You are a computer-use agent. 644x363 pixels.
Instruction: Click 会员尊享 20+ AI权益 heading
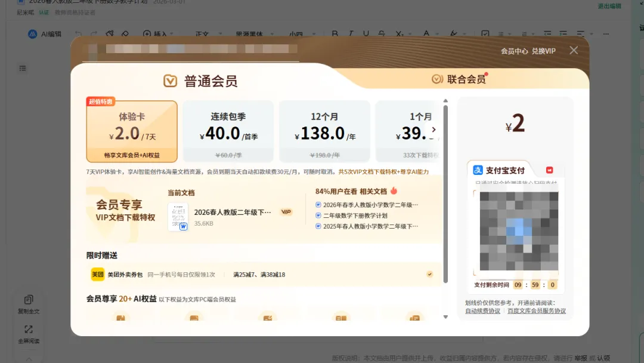tap(121, 299)
